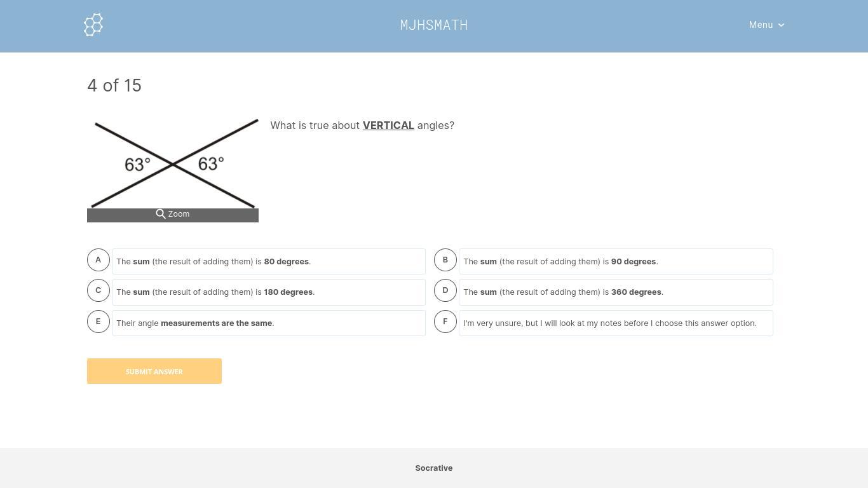Click the Socrative footer link
This screenshot has width=868, height=488.
click(x=434, y=468)
